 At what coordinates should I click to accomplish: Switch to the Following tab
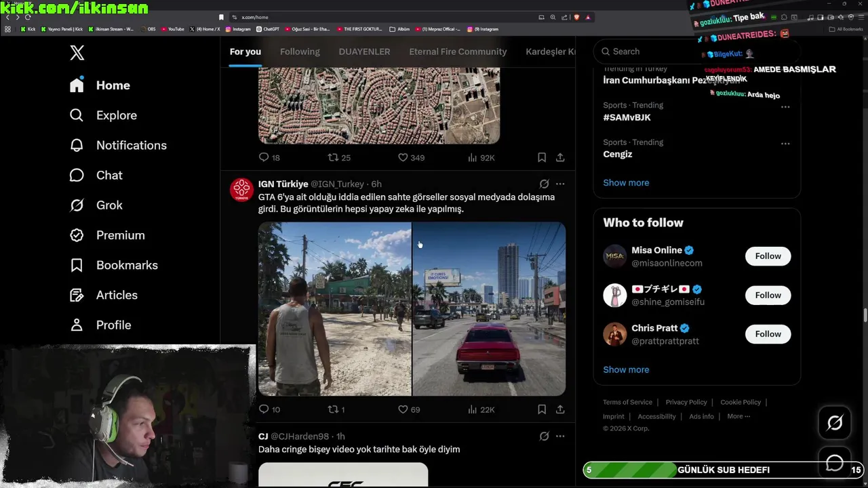300,52
